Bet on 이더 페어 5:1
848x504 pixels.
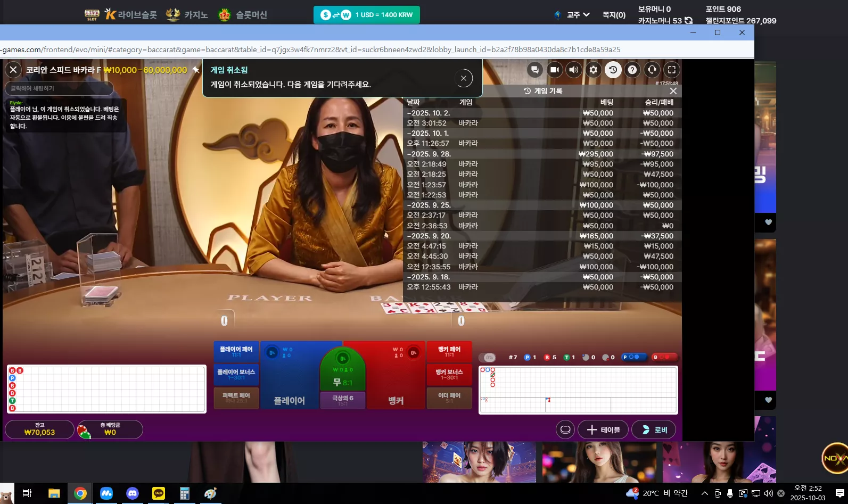449,398
